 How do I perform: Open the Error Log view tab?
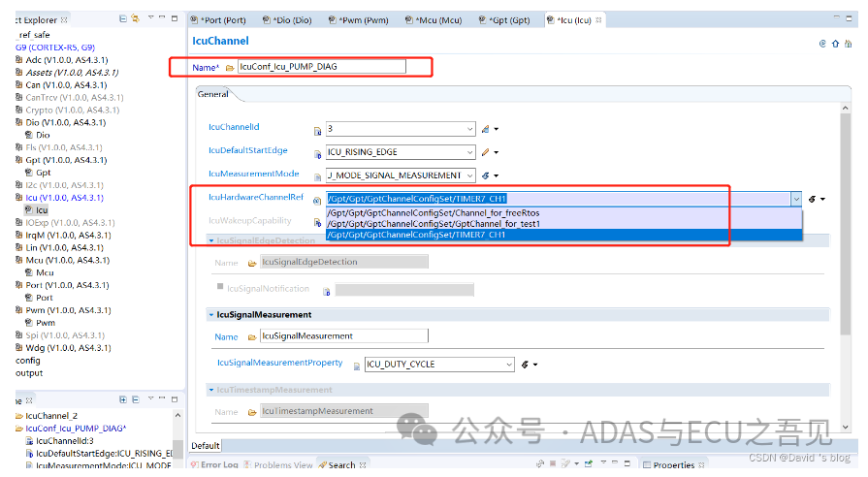coord(214,464)
